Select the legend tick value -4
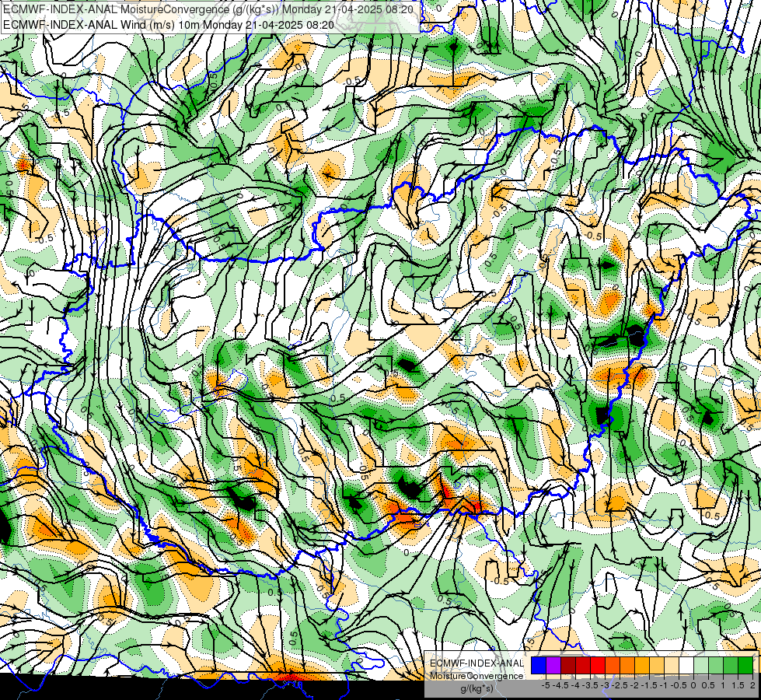This screenshot has width=761, height=700. [575, 685]
